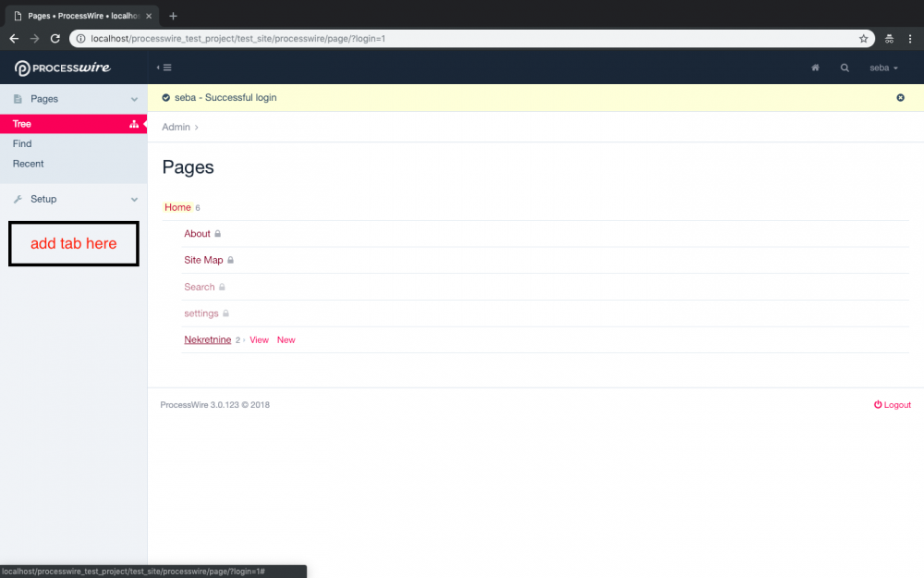Open the seba user dropdown
The height and width of the screenshot is (578, 924).
(882, 67)
